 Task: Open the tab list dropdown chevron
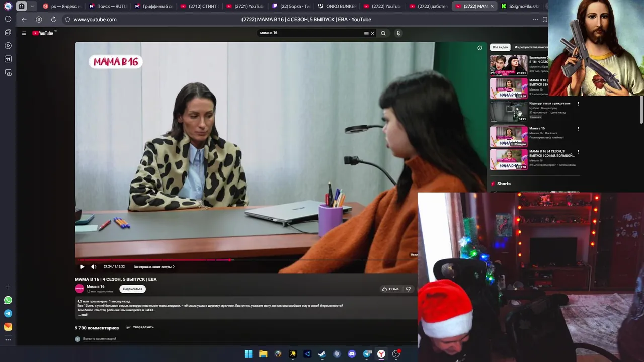pyautogui.click(x=32, y=6)
